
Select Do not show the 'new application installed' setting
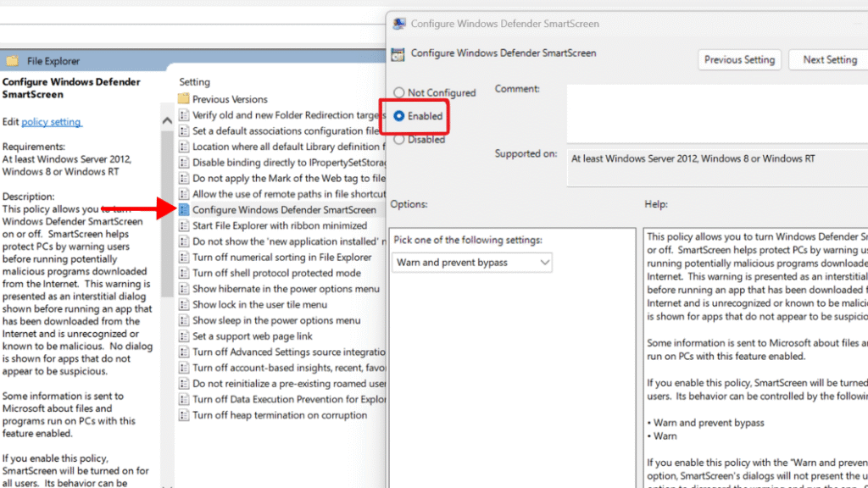click(288, 241)
